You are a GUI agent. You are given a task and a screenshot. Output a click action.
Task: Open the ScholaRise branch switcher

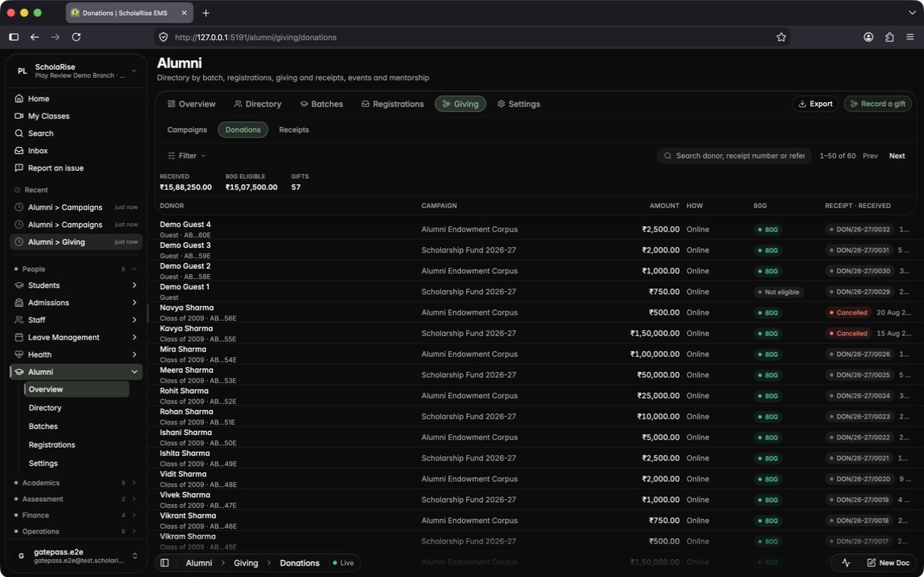tap(76, 71)
